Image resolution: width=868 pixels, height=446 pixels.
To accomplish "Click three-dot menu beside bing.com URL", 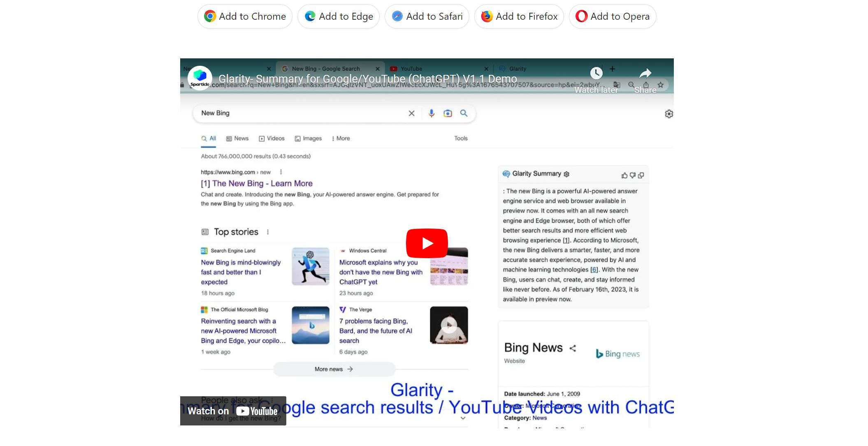I will (281, 172).
